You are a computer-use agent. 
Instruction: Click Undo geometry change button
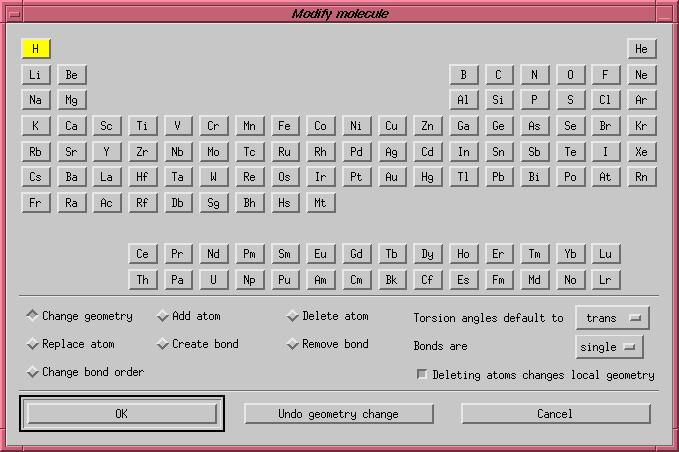tap(339, 414)
